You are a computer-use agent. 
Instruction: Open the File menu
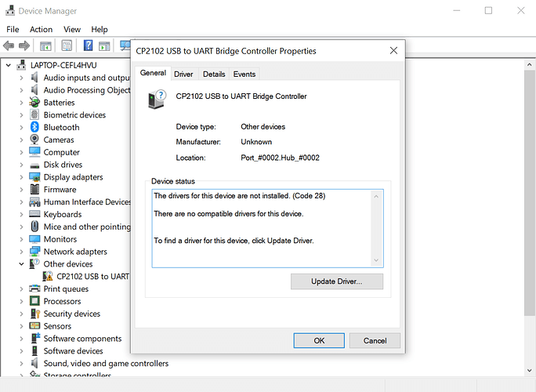(13, 30)
